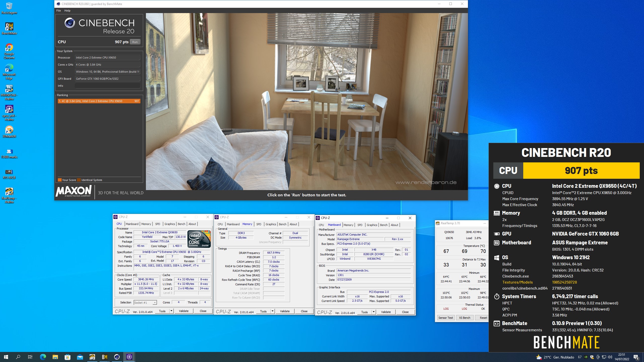Open the BenchMate desktop shortcut
Screen dimensions: 644x362
[9, 29]
